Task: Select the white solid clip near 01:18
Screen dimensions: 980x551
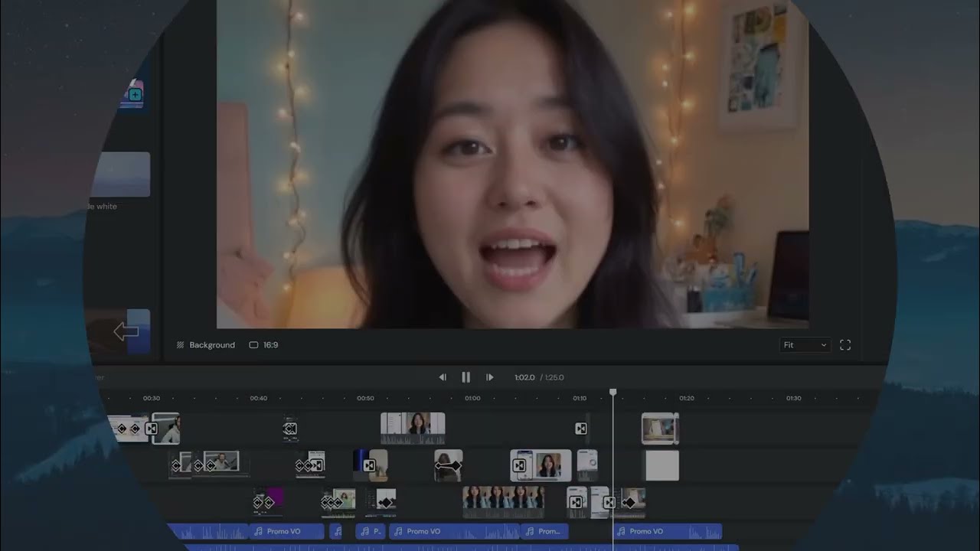Action: tap(662, 465)
